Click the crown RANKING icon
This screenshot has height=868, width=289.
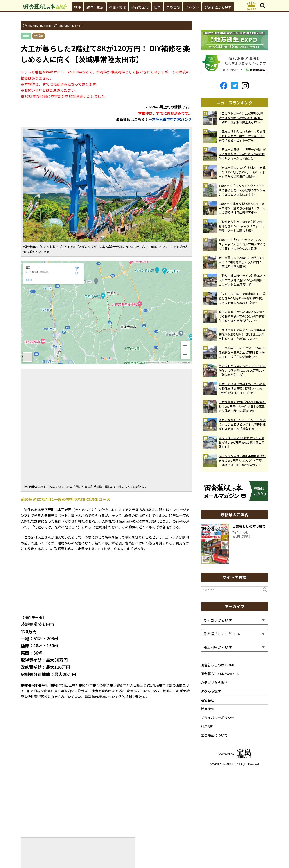[x=251, y=5]
